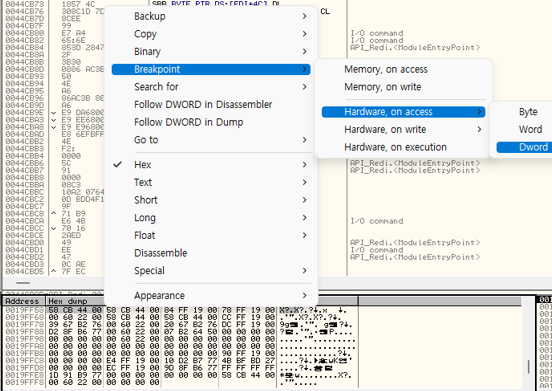Expand the Binary submenu chevron
This screenshot has width=552, height=391.
[305, 51]
